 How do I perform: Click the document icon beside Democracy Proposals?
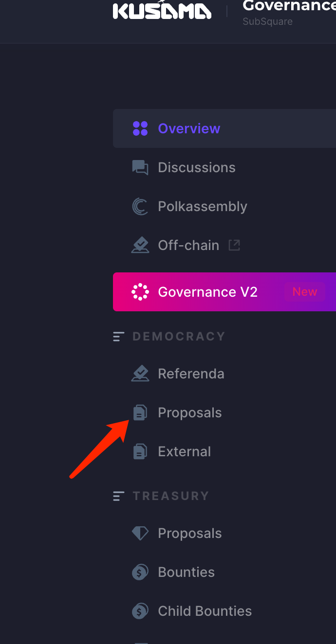point(140,412)
